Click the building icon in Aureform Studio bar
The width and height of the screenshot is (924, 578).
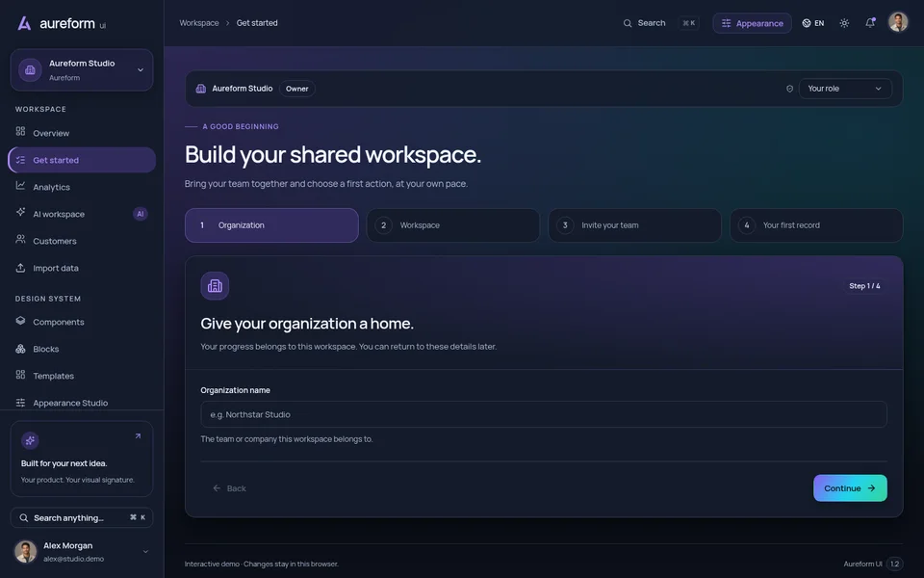coord(201,89)
